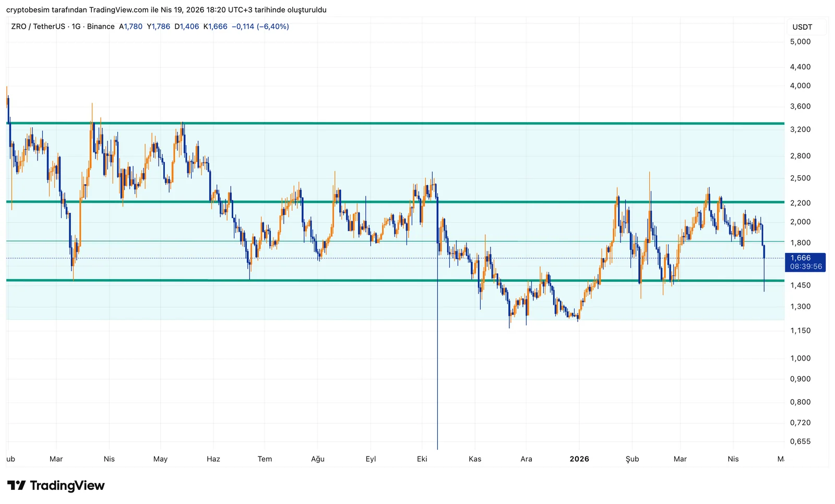835x504 pixels.
Task: Click the candle countdown timer 08:39:56
Action: coord(805,267)
